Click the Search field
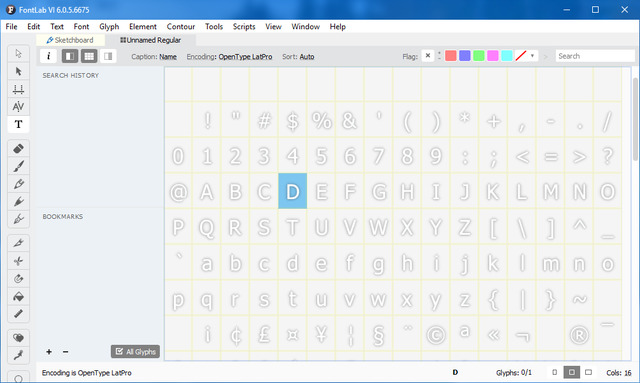The height and width of the screenshot is (383, 640). (595, 56)
